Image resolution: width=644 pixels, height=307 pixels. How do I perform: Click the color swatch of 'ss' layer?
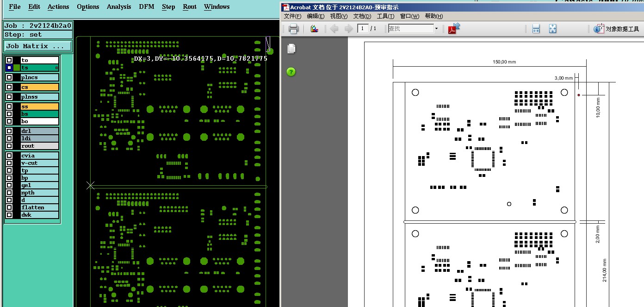pyautogui.click(x=17, y=107)
